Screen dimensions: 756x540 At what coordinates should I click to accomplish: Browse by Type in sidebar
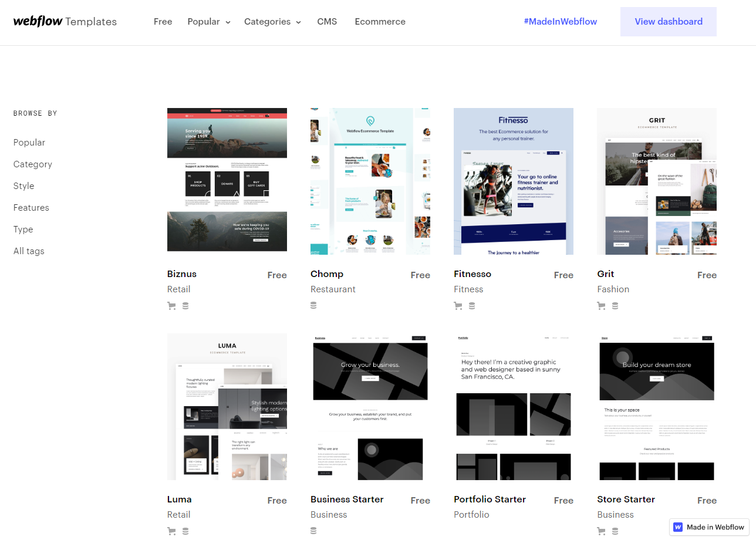(x=23, y=230)
